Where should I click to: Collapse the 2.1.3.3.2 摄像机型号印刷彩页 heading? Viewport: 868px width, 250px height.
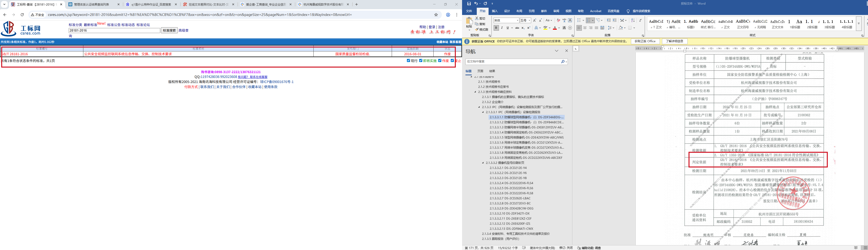tap(483, 163)
